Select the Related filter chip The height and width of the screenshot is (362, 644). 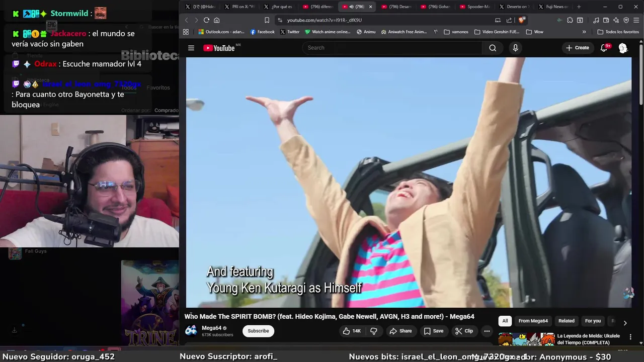tap(566, 321)
